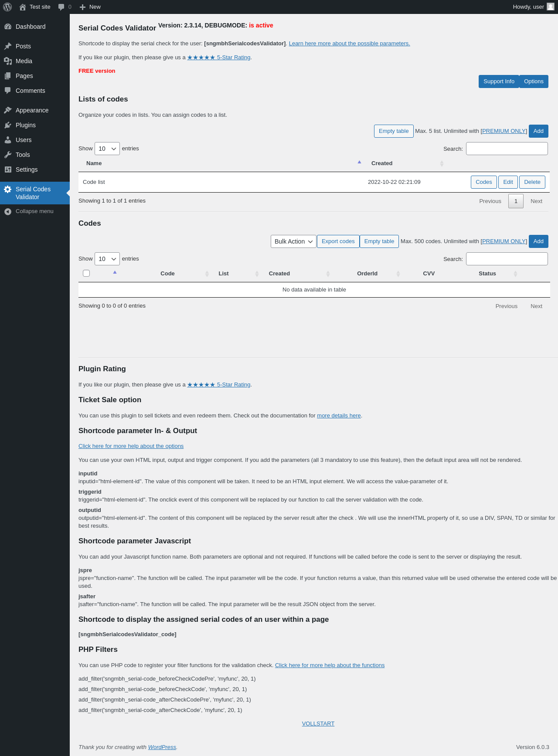The height and width of the screenshot is (756, 558).
Task: Delete the Code list row
Action: point(532,182)
